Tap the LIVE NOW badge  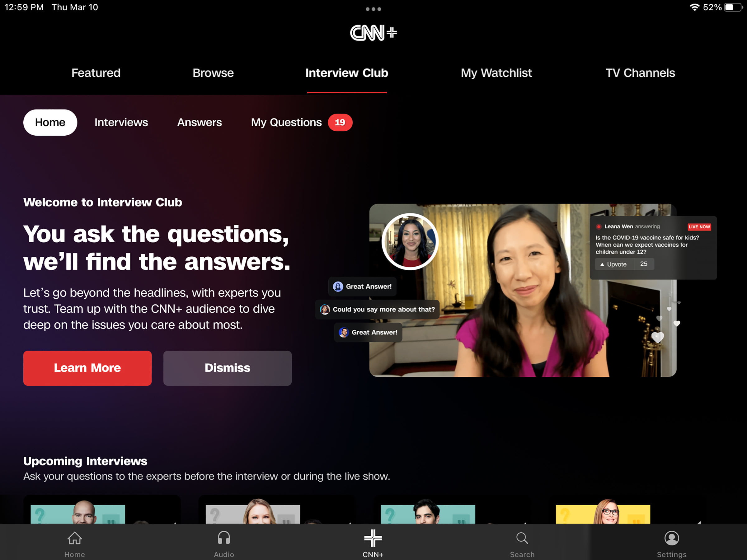point(699,227)
